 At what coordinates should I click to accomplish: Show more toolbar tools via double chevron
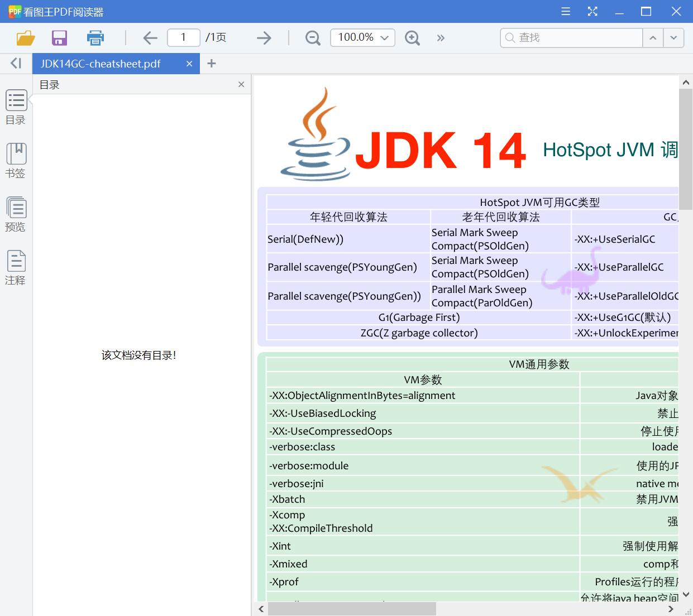pos(441,38)
